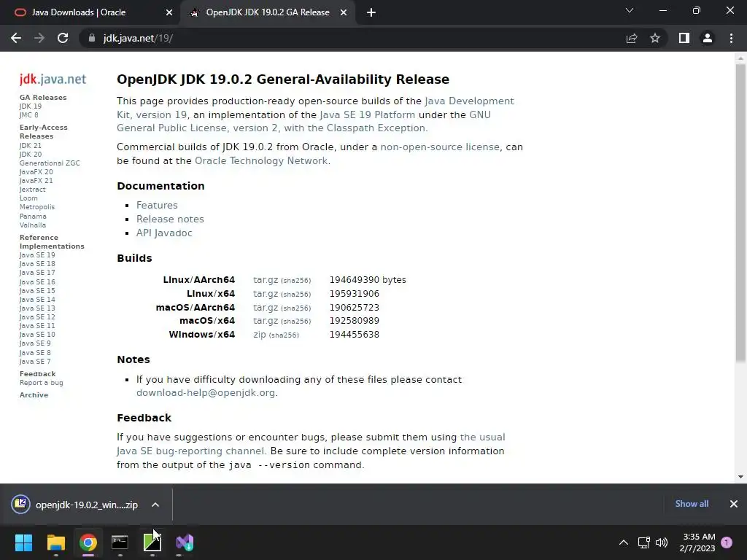
Task: Open the terminal from the taskbar
Action: coord(120,542)
